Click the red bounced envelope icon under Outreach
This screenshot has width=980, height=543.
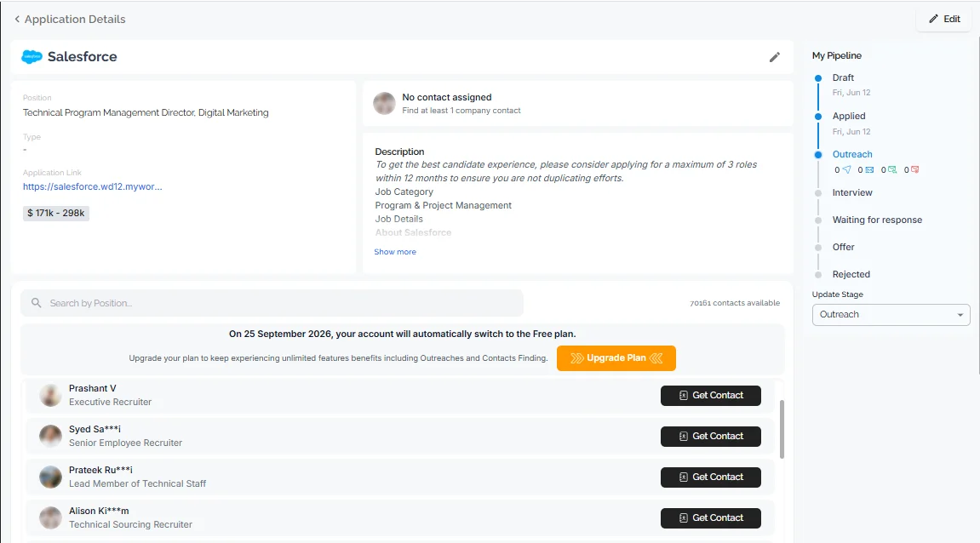[915, 170]
